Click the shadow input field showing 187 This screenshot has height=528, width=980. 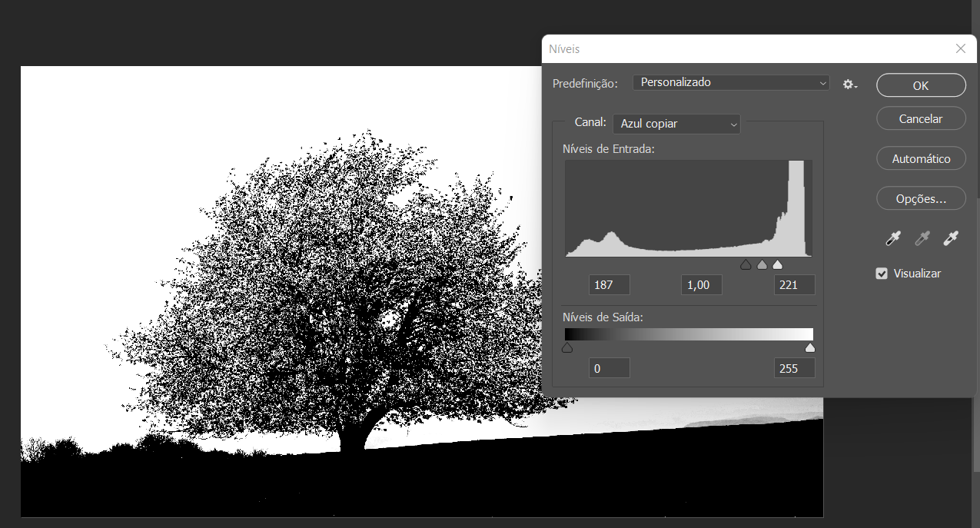(x=609, y=285)
